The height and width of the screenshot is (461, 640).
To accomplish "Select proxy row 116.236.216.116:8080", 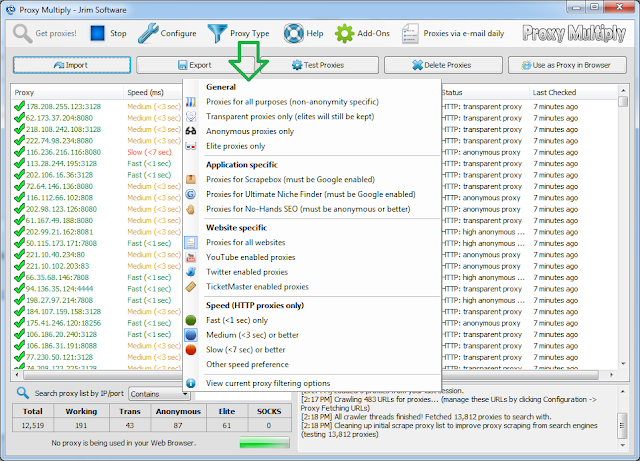I will [x=63, y=152].
